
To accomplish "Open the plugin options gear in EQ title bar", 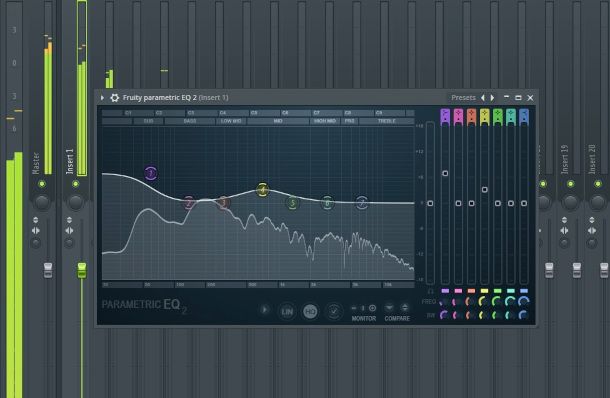I will [x=114, y=98].
